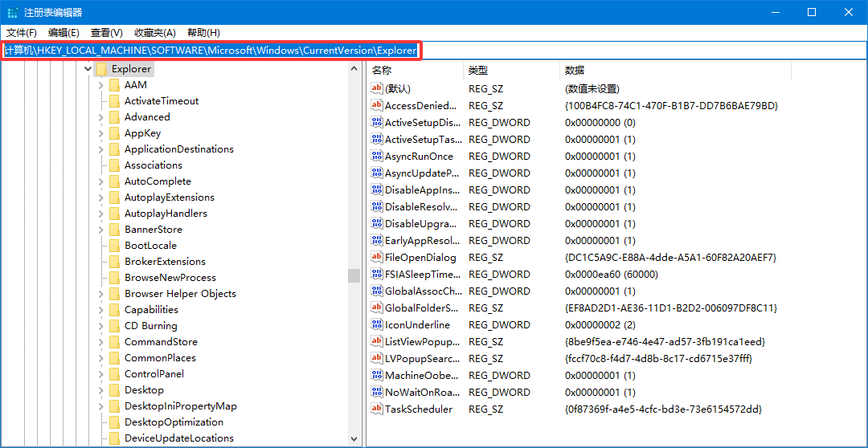Select the BrokerExtensions key
Screen dimensions: 868x448
pyautogui.click(x=165, y=262)
